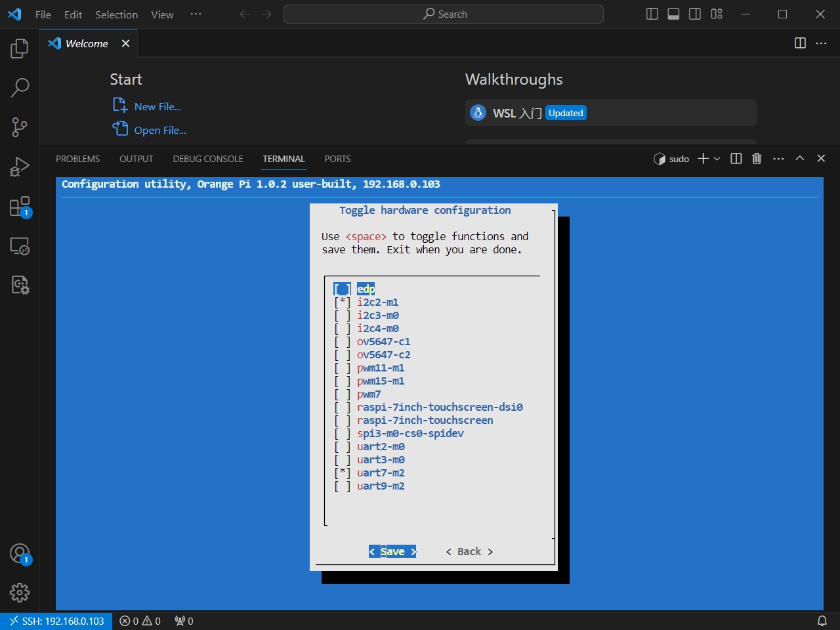Toggle the uart7-m2 checkbox
The image size is (840, 630).
(342, 472)
